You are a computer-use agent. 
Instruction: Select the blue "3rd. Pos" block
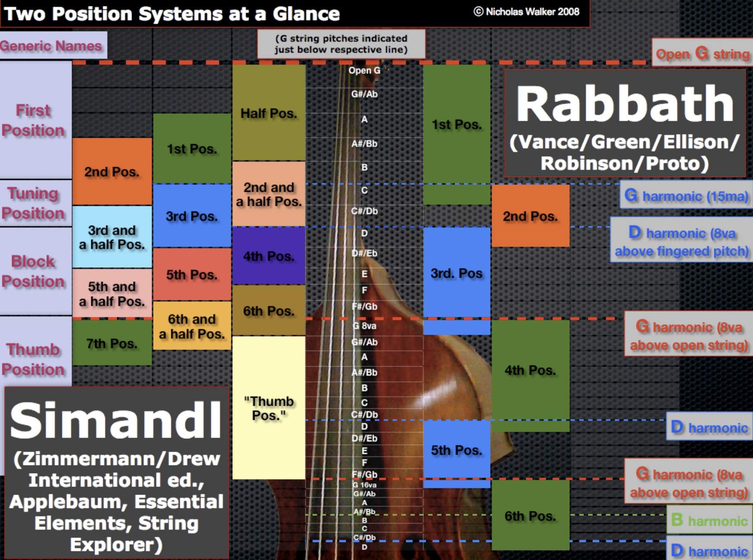(x=457, y=281)
